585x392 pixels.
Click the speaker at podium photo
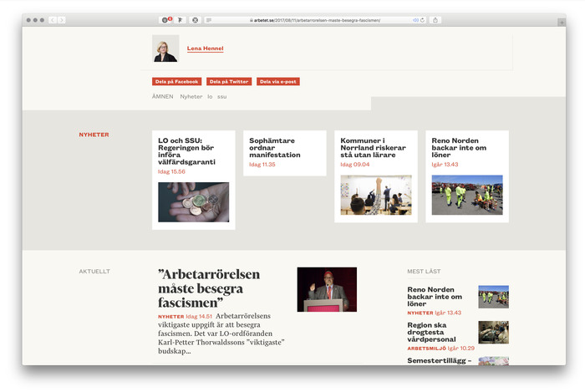[x=327, y=289]
